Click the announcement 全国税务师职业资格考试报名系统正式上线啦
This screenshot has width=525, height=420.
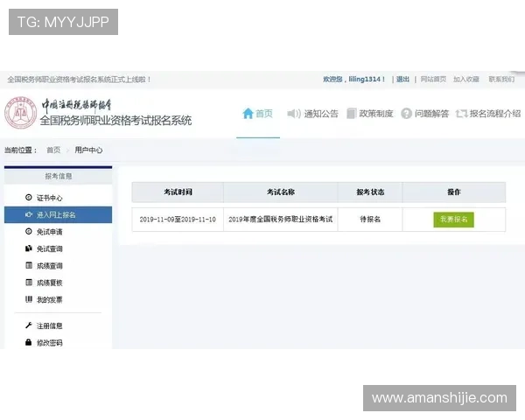[x=79, y=80]
